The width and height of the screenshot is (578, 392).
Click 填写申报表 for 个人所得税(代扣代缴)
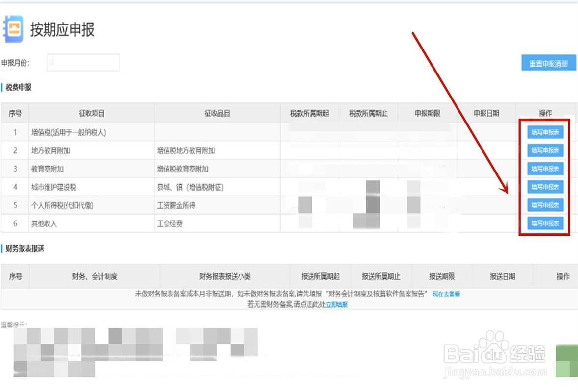coord(545,205)
